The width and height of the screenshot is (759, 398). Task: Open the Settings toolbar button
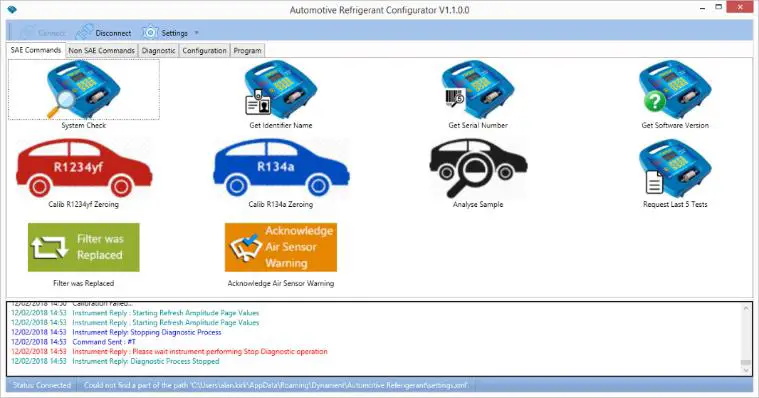tap(165, 33)
